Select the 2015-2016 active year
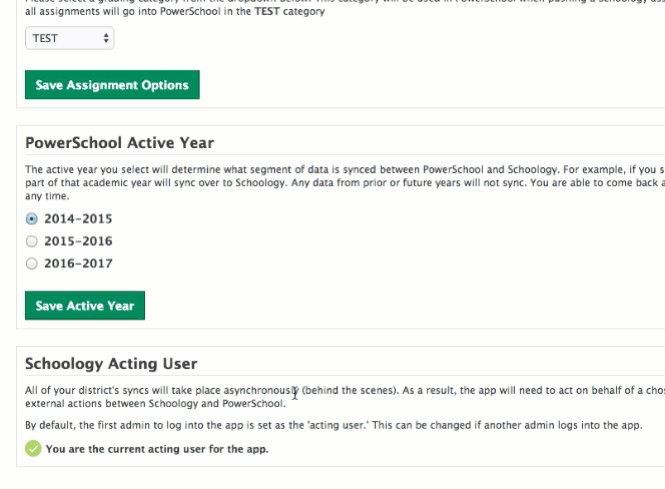Image resolution: width=665 pixels, height=489 pixels. tap(32, 241)
